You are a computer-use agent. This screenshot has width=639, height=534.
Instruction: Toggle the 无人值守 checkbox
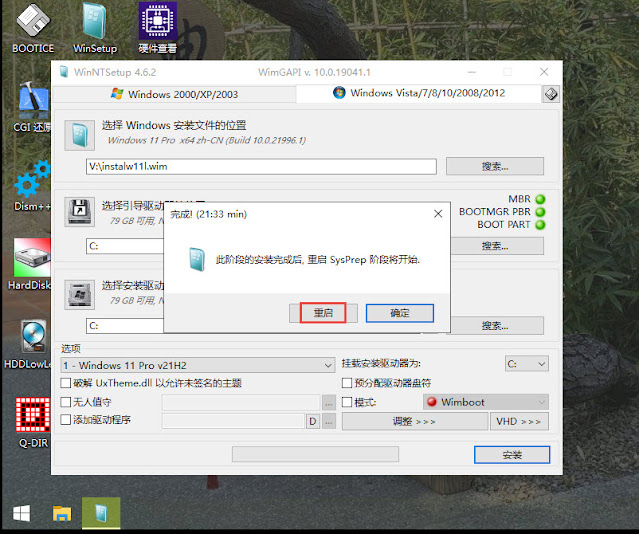(x=65, y=402)
